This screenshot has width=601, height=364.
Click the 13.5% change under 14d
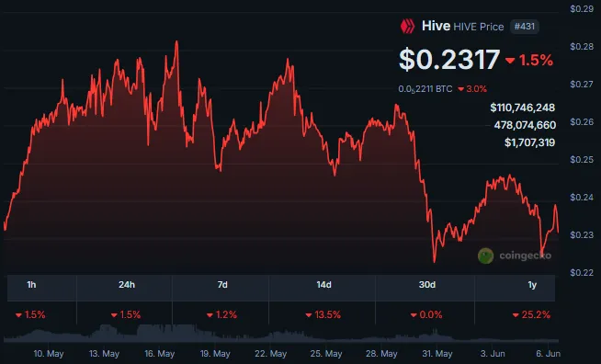(x=323, y=315)
